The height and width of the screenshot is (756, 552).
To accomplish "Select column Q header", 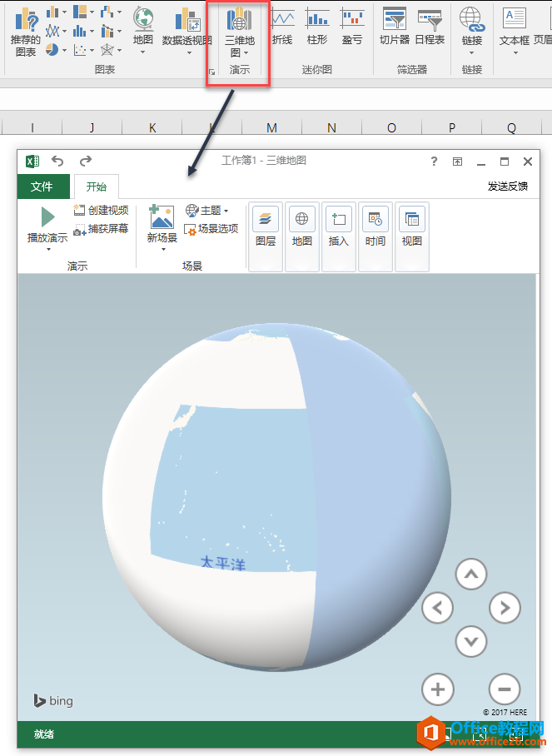I will (511, 127).
